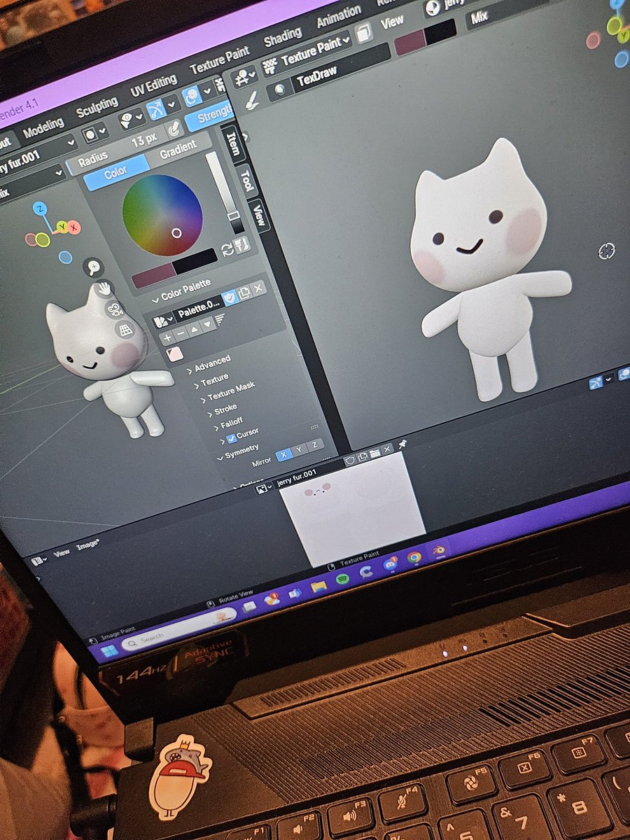Swap primary and secondary colors icon
This screenshot has height=840, width=630.
coord(227,249)
